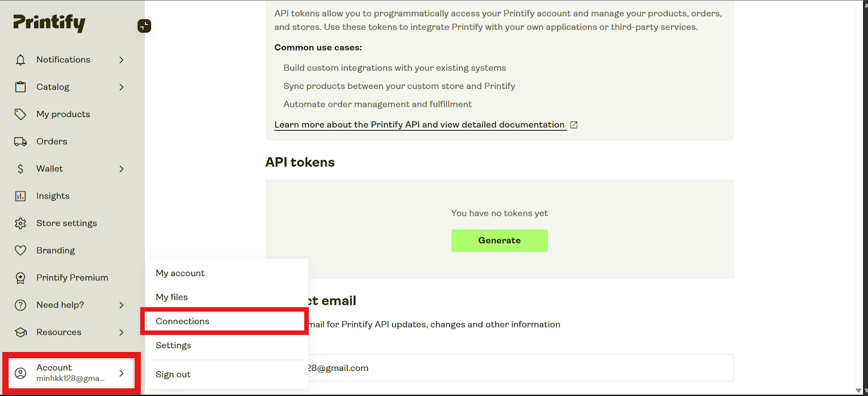This screenshot has width=868, height=396.
Task: Click the Orders truck icon
Action: coord(21,142)
